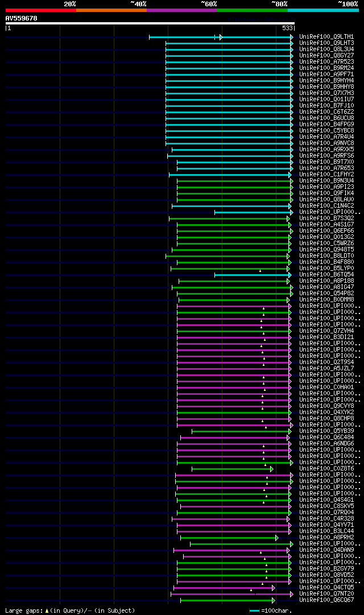Select UniRef100_C1N4C2 label
This screenshot has height=615, width=364.
pos(326,206)
